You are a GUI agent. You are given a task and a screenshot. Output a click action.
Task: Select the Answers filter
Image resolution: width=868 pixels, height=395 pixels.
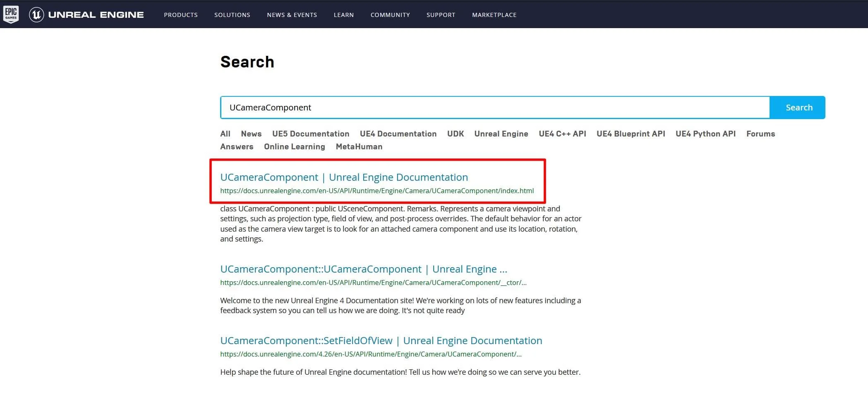237,146
